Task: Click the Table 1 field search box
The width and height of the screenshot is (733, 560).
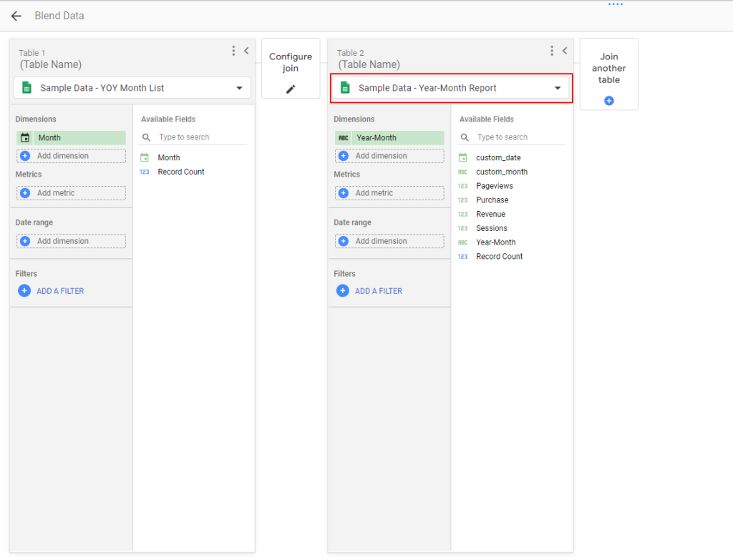Action: pos(200,137)
